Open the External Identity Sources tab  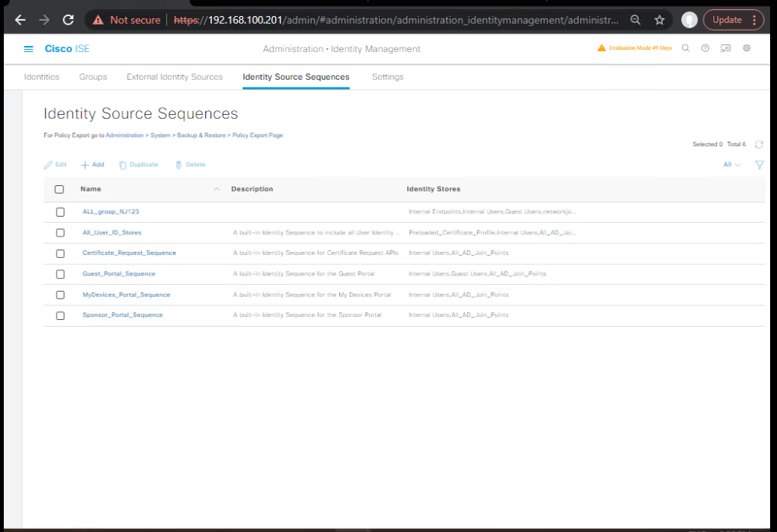[x=175, y=77]
